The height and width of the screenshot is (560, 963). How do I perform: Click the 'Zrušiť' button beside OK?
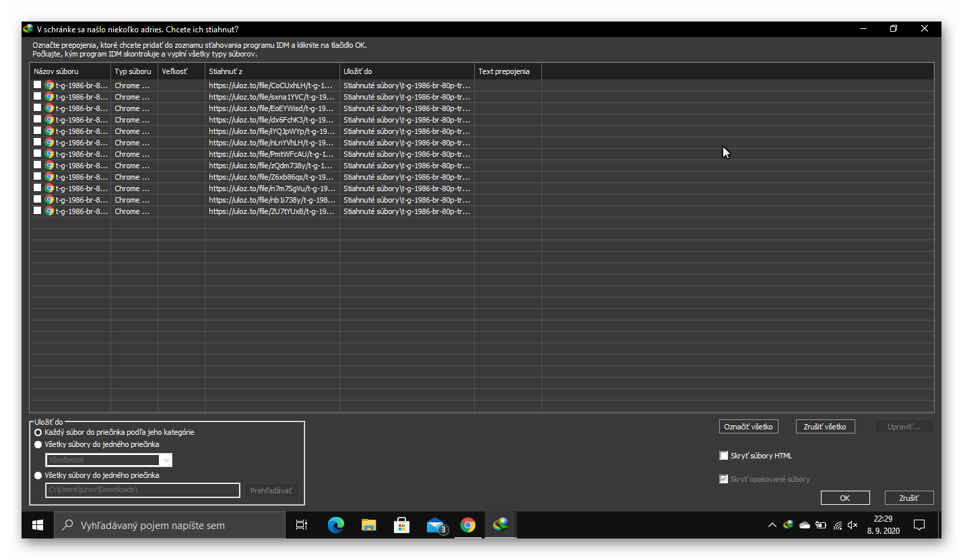[x=909, y=498]
